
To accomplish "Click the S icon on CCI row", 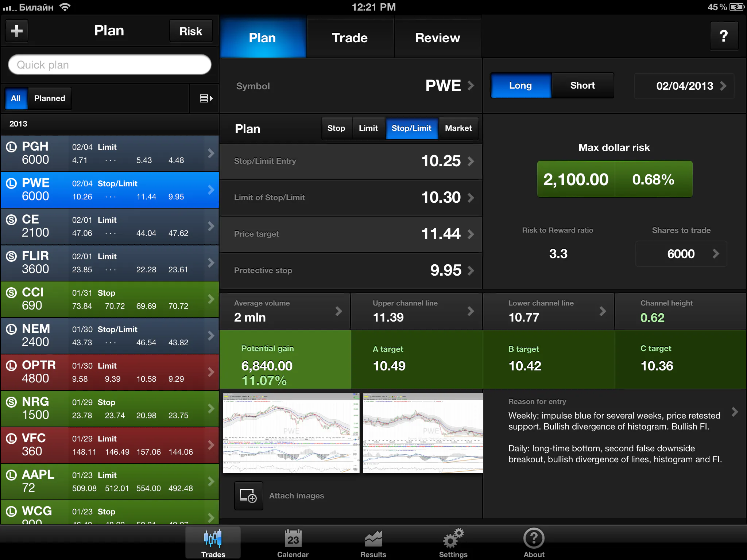I will 12,292.
